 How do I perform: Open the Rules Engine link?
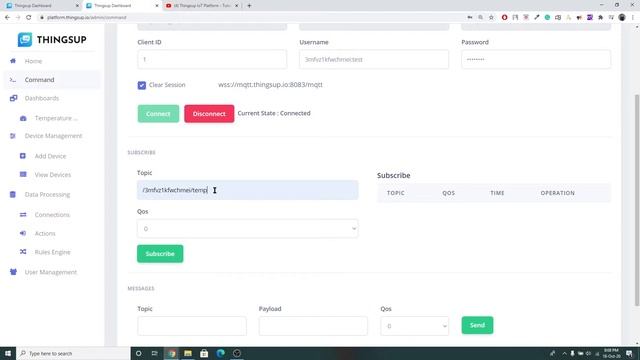[x=52, y=252]
